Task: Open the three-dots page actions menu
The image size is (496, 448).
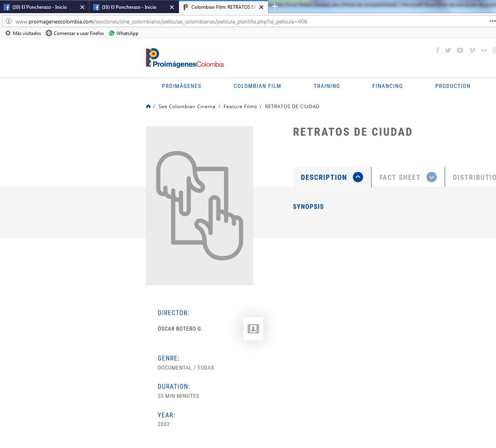Action: click(x=492, y=21)
